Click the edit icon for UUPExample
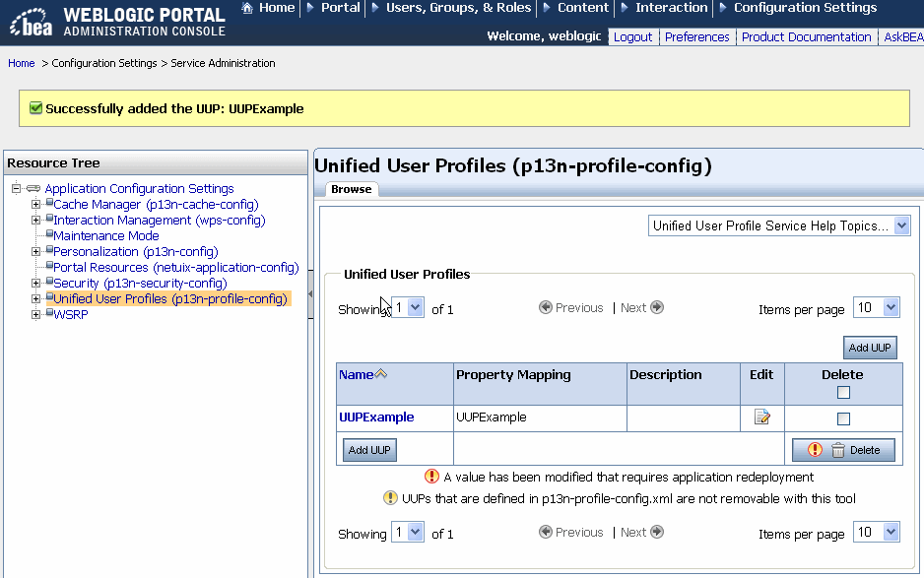Viewport: 924px width, 578px height. coord(761,417)
